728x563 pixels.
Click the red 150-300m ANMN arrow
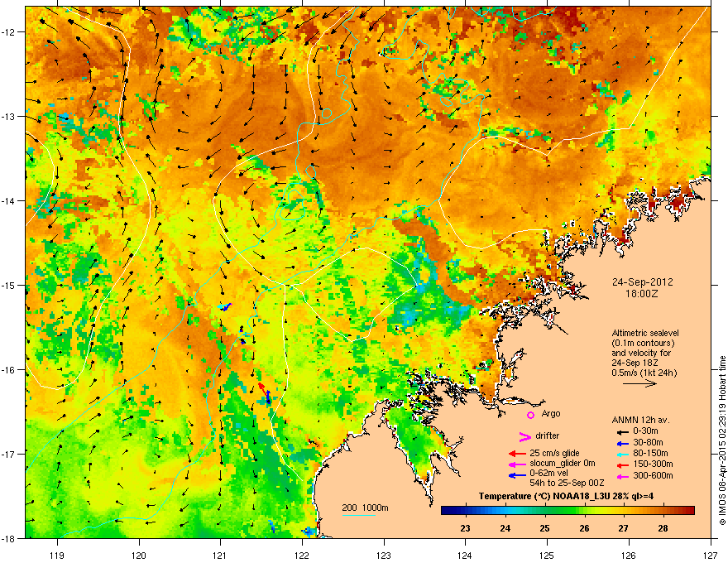(x=623, y=465)
